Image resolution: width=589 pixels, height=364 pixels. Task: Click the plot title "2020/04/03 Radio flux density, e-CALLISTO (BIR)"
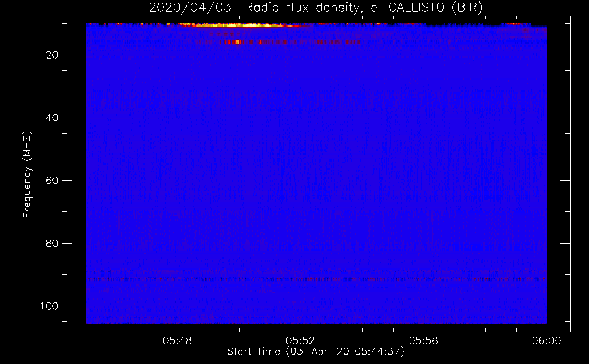click(x=316, y=7)
